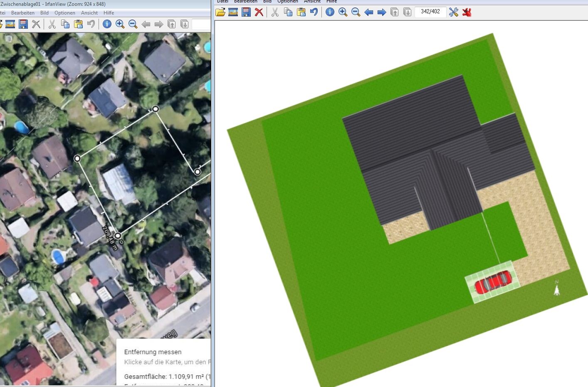Image resolution: width=588 pixels, height=387 pixels.
Task: Go to next image with blue right arrow
Action: click(381, 12)
